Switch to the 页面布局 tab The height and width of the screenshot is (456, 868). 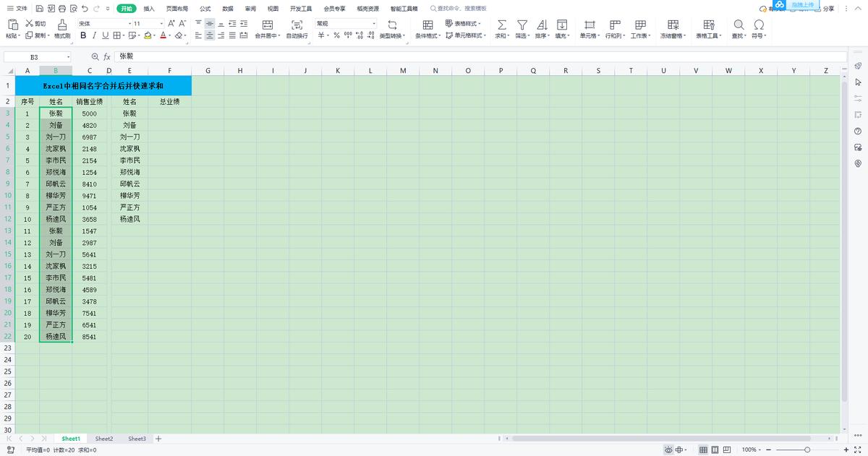coord(177,9)
